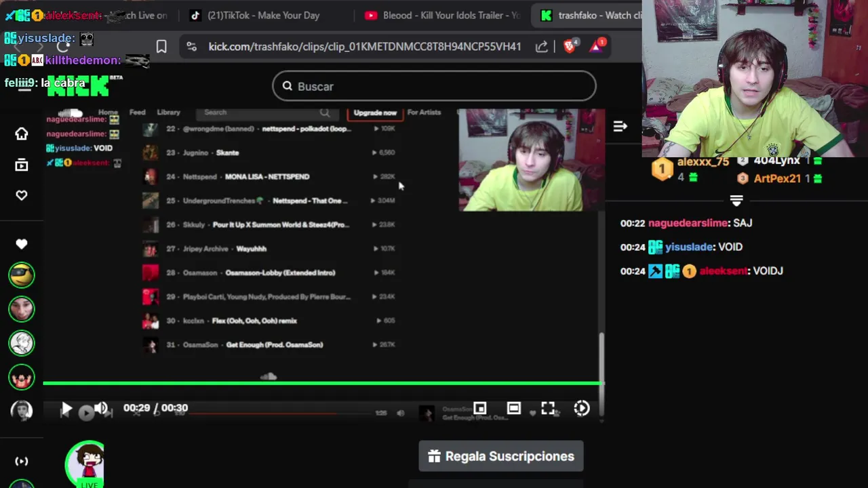The width and height of the screenshot is (868, 488).
Task: Collapse the chat panel with arrow icon
Action: (620, 126)
